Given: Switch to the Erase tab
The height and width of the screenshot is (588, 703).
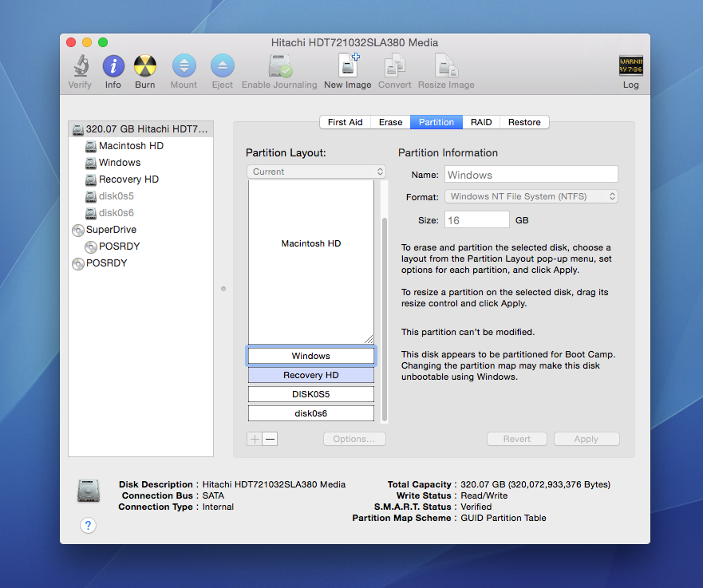Looking at the screenshot, I should (390, 122).
